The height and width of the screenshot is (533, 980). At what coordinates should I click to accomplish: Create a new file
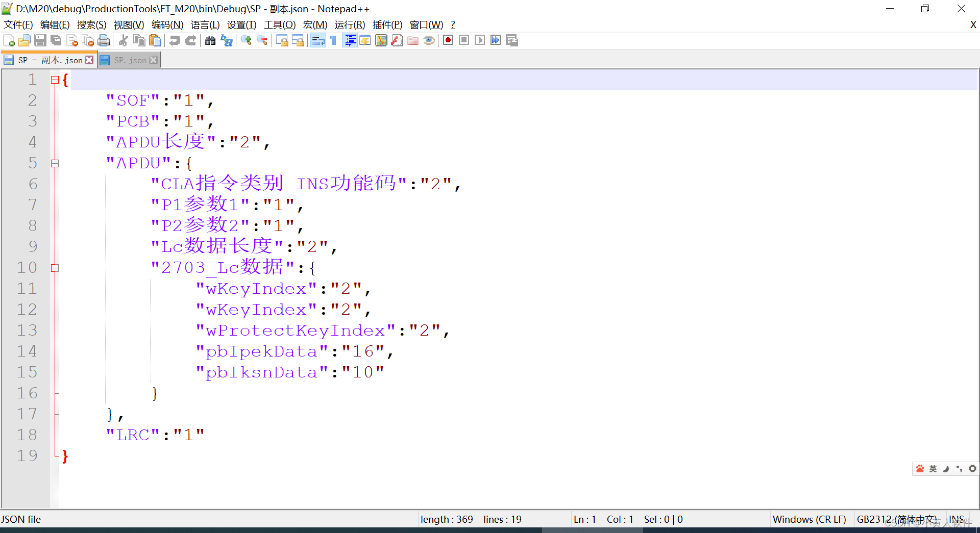click(x=8, y=40)
